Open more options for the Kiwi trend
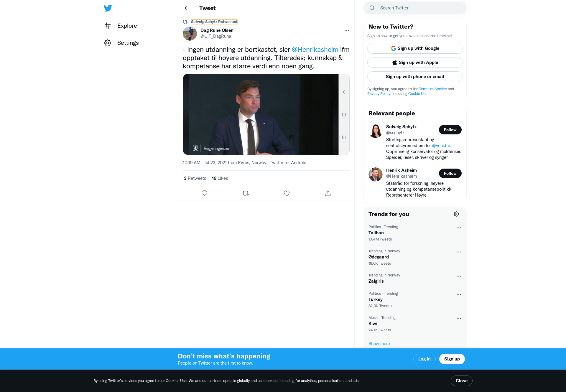The width and height of the screenshot is (566, 392). click(459, 319)
